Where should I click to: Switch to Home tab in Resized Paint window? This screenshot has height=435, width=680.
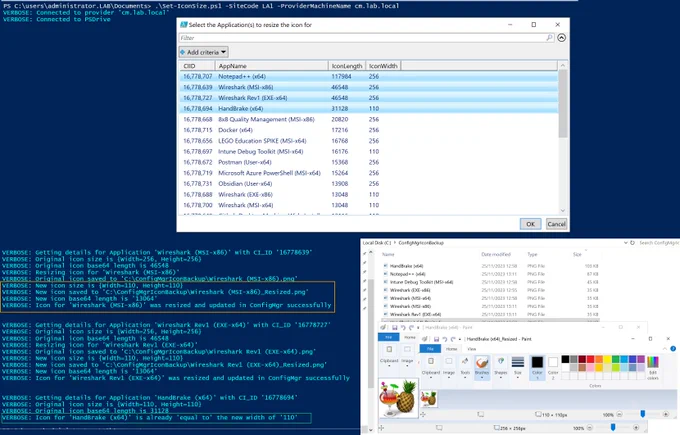[x=451, y=349]
